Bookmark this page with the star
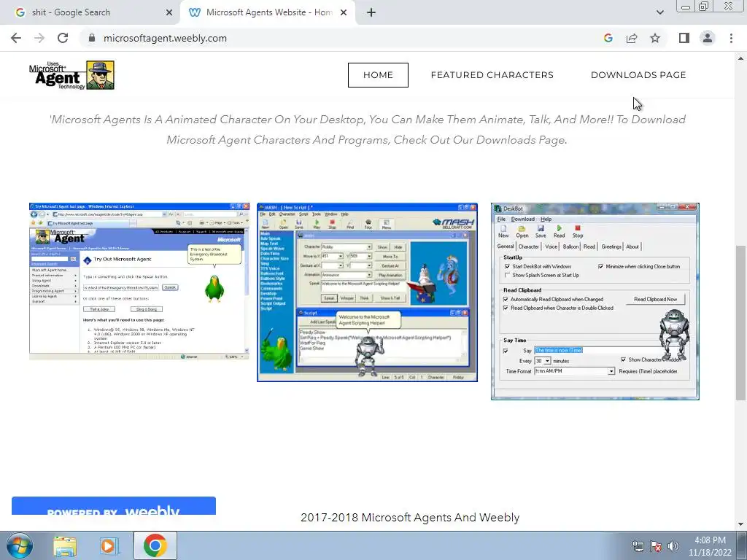Image resolution: width=747 pixels, height=560 pixels. click(x=655, y=38)
